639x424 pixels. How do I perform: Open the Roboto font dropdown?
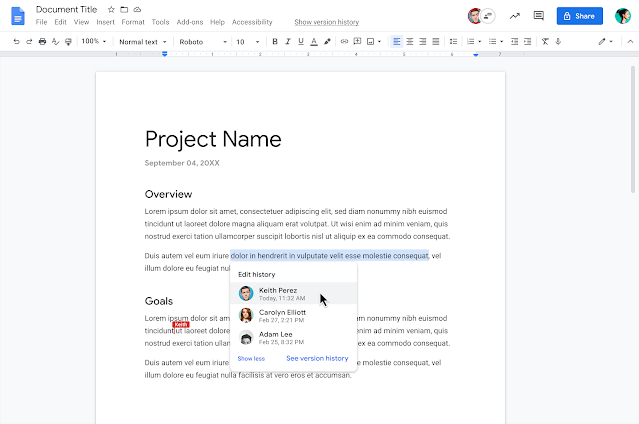(201, 42)
